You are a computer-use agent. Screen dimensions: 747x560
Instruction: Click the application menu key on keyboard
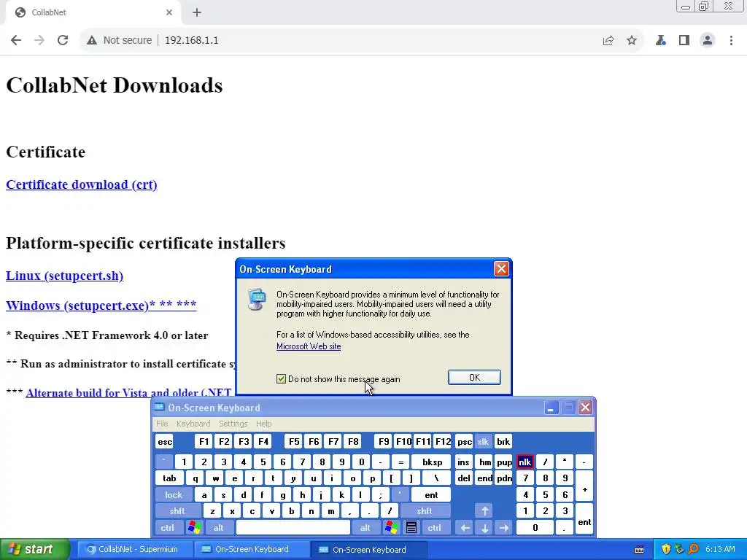(411, 528)
